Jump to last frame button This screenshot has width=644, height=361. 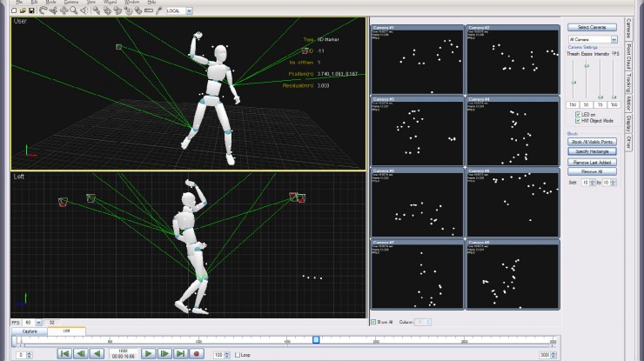click(x=180, y=354)
